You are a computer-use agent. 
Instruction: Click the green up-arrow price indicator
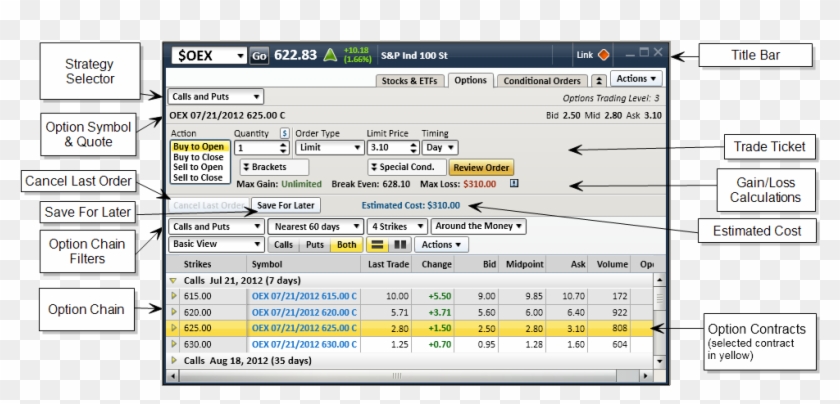click(331, 55)
